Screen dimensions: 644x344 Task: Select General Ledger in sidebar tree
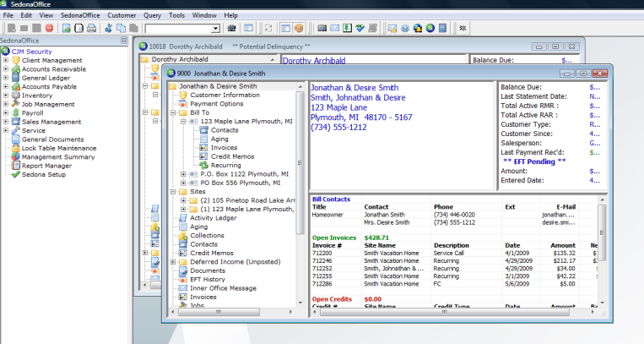pyautogui.click(x=46, y=78)
